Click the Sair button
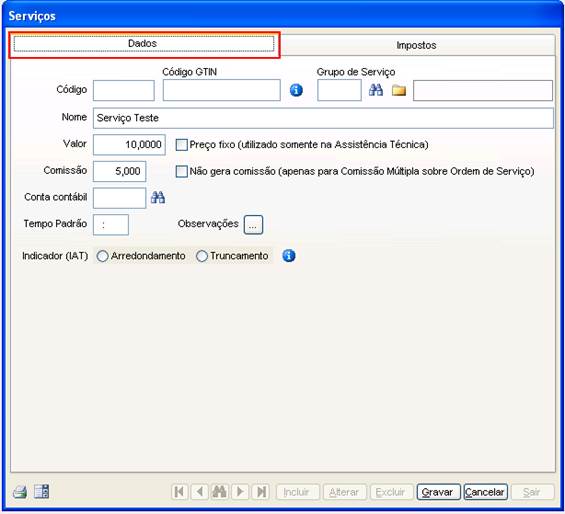 click(533, 492)
